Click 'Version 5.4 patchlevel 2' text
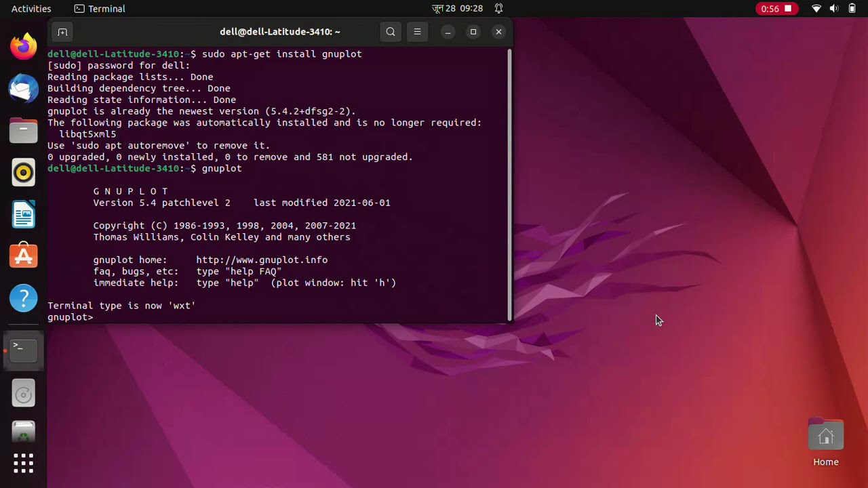Viewport: 868px width, 488px height. (x=161, y=203)
